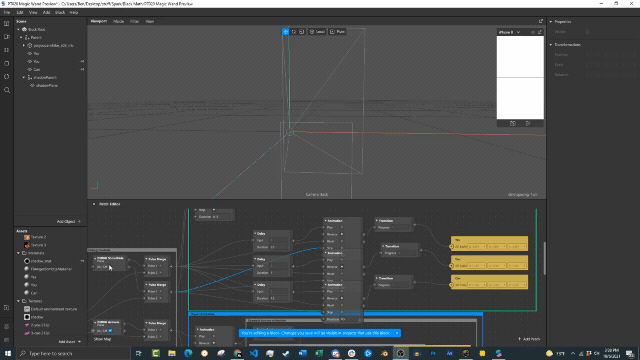Toggle visibility eye of first Yes object
Screen dimensions: 640x360
(x=30, y=53)
